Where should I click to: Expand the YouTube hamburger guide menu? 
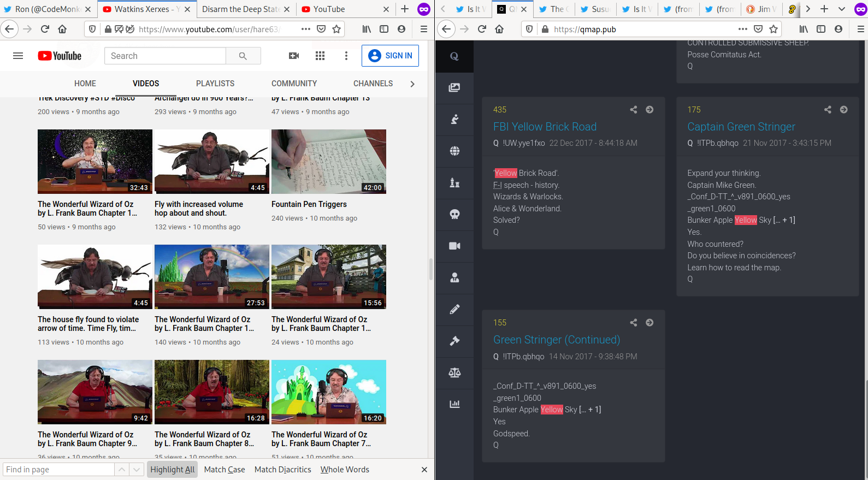click(18, 56)
